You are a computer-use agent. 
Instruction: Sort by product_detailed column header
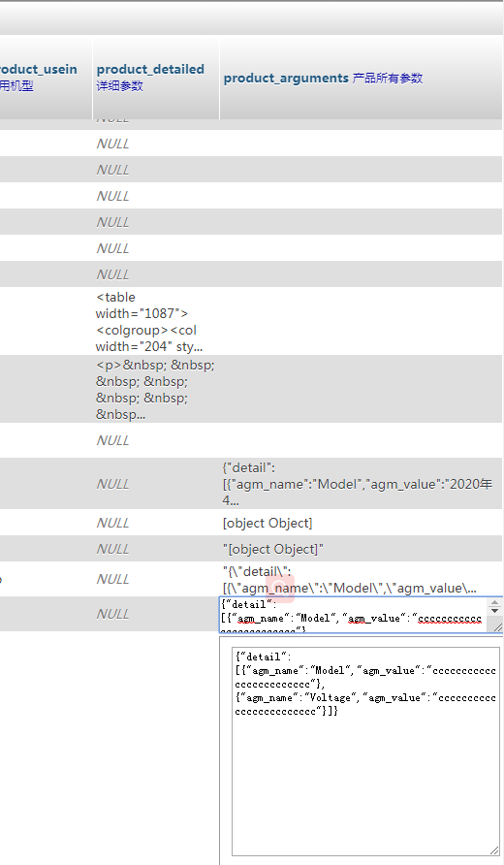[150, 70]
